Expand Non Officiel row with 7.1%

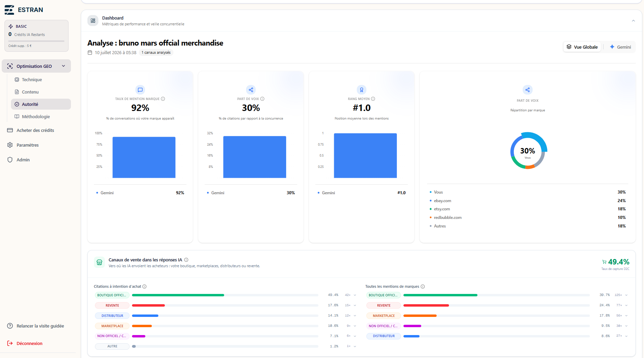tap(355, 336)
